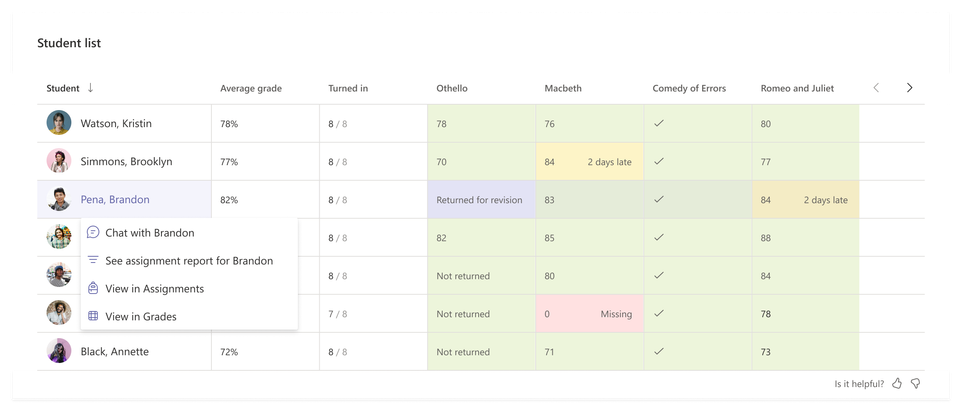Open Brandon's Returned for revision Othello cell
Screen dimensions: 962x411
pyautogui.click(x=482, y=199)
